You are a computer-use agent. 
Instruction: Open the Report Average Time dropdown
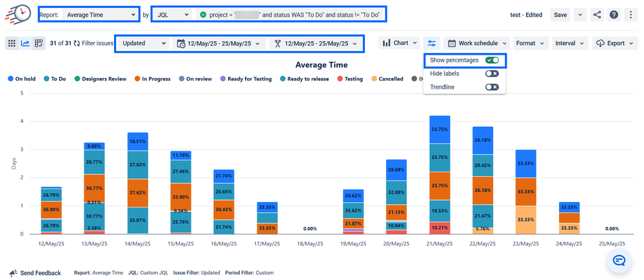pos(101,15)
